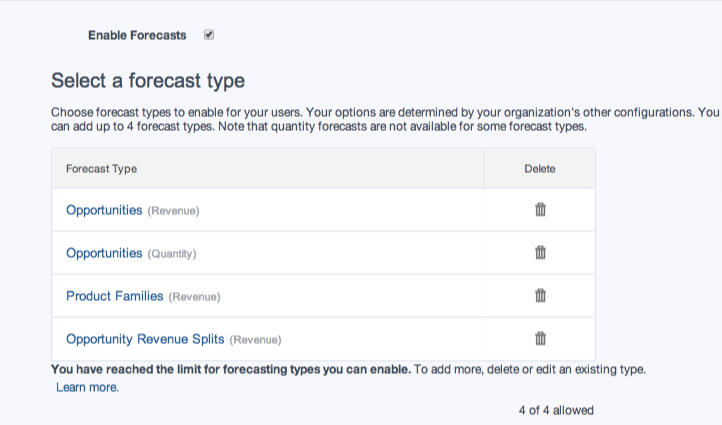Click the bold forecasting limit reached message
722x425 pixels.
(x=230, y=370)
